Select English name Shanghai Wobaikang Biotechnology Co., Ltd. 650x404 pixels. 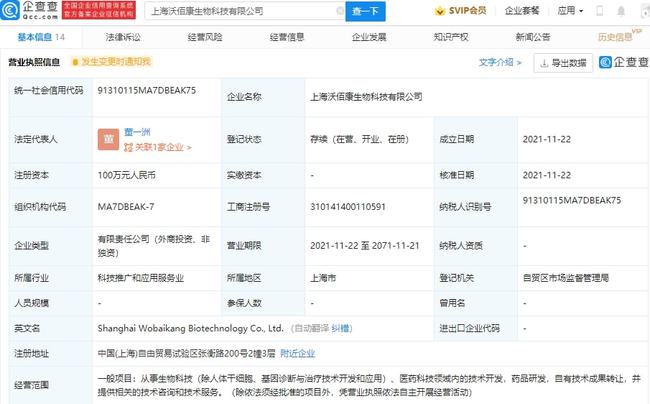click(x=191, y=329)
